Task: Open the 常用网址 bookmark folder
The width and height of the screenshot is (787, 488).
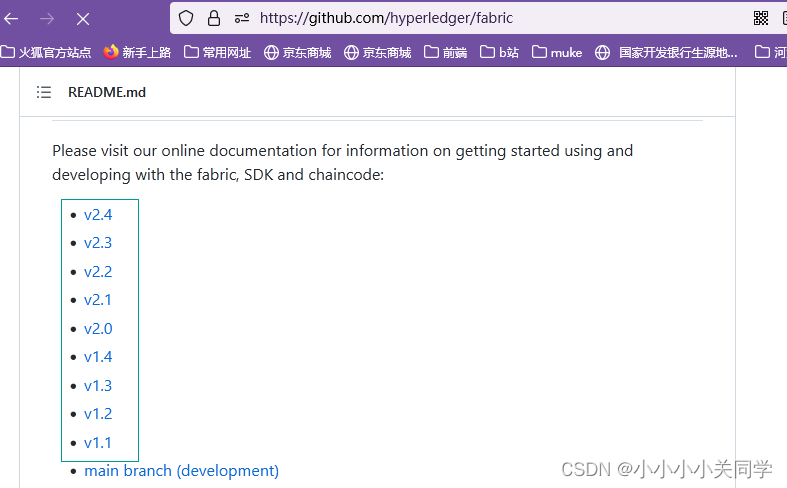Action: 217,52
